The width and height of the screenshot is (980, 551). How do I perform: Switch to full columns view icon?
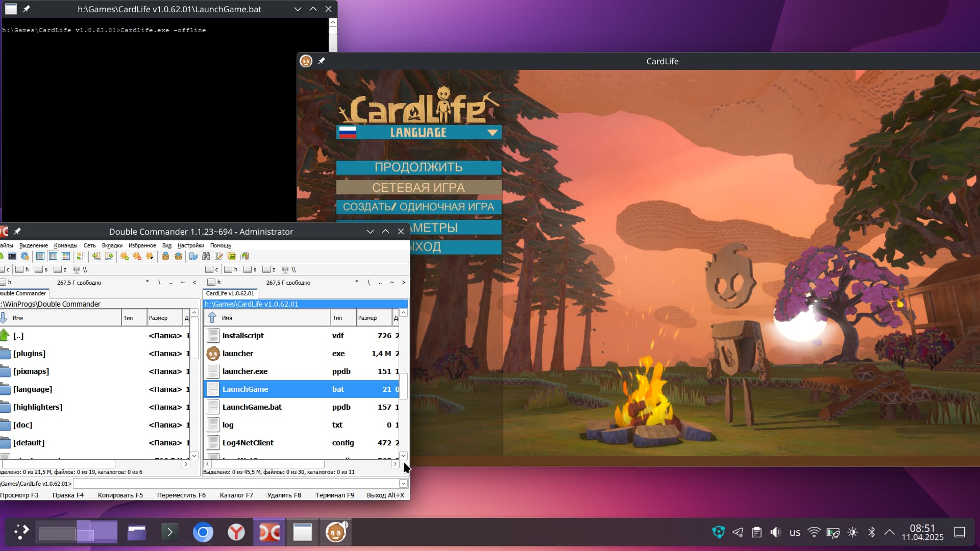(x=53, y=256)
